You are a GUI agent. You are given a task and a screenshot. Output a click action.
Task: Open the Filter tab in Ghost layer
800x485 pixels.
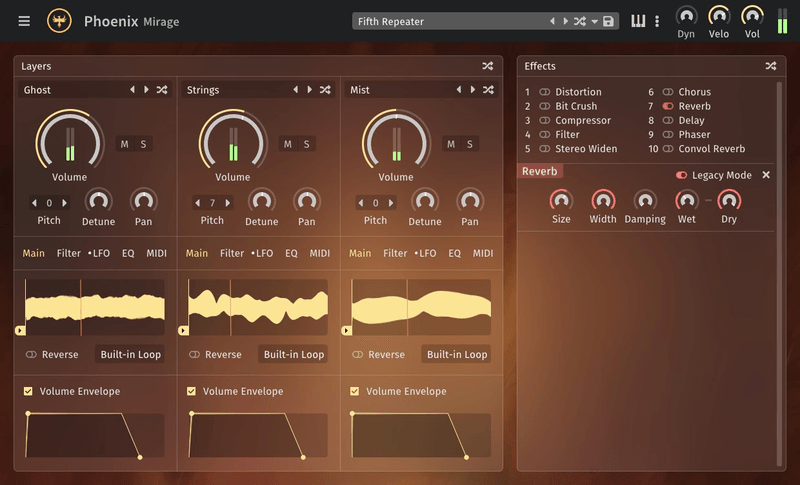(x=68, y=253)
